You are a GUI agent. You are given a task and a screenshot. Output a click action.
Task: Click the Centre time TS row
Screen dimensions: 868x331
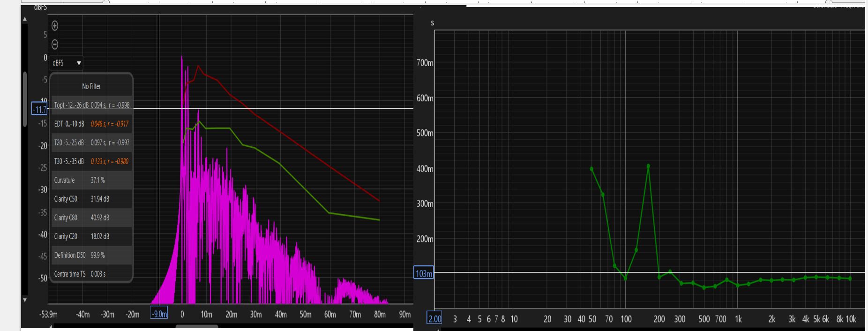91,274
